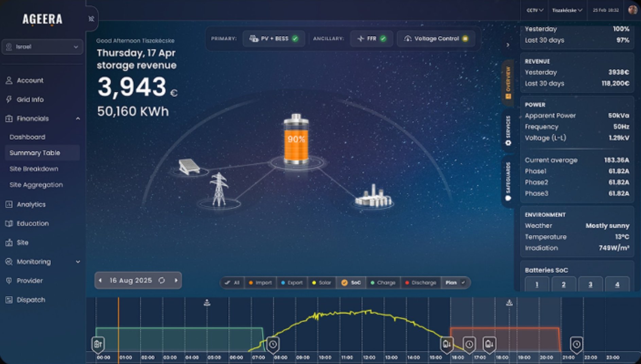The width and height of the screenshot is (641, 364).
Task: Toggle the Solar series filter
Action: 322,283
